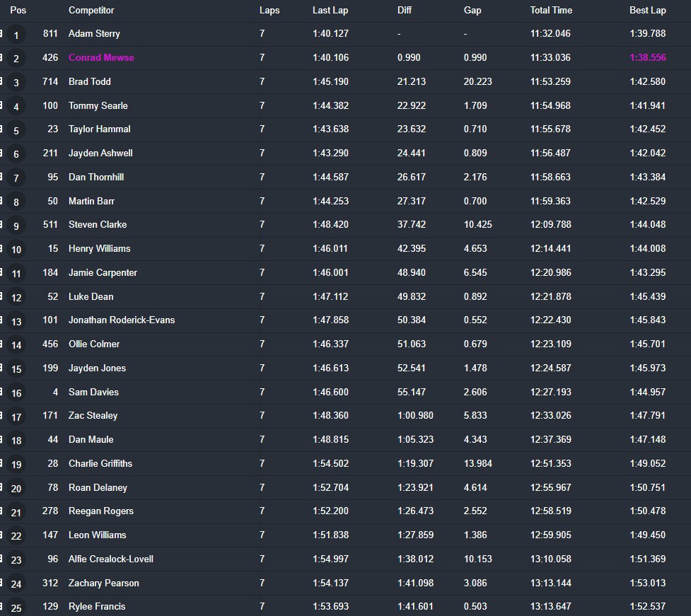Click the position 1 badge for Adam Sterry
This screenshot has height=616, width=691.
pyautogui.click(x=16, y=35)
